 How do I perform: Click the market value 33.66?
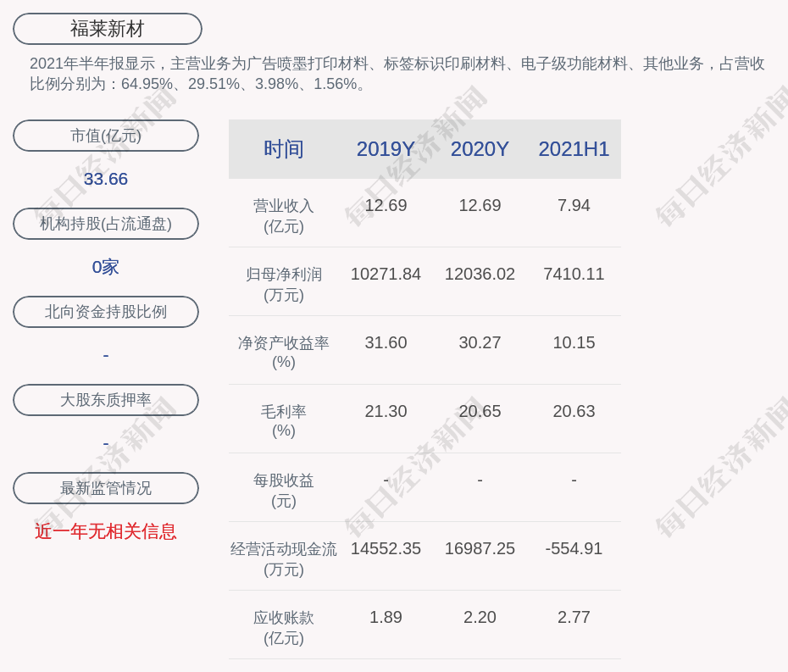pos(106,179)
